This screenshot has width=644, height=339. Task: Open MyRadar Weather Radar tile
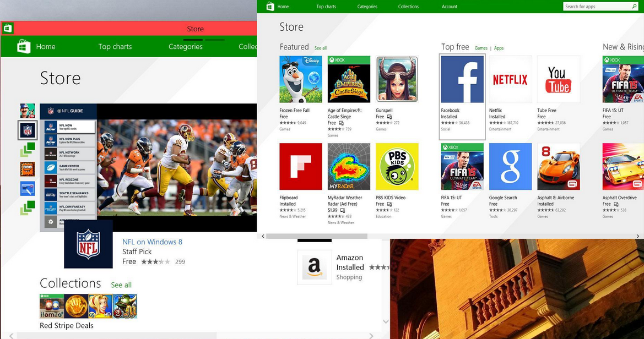coord(349,166)
